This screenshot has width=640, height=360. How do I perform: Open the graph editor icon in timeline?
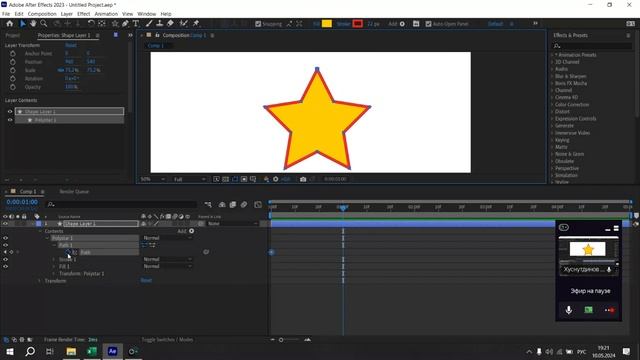258,204
